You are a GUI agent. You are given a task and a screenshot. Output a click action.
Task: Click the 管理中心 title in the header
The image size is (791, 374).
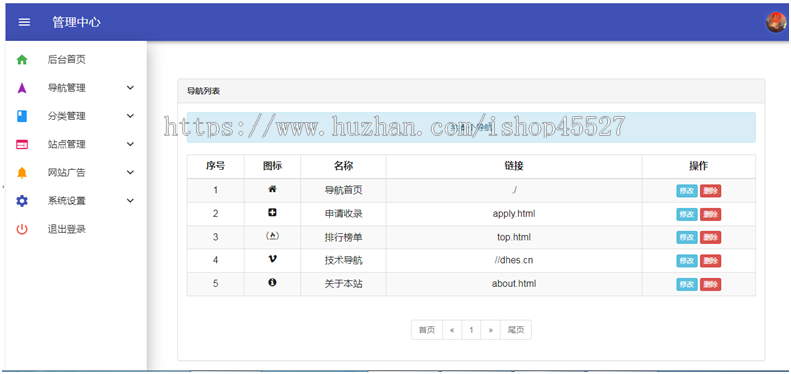76,22
